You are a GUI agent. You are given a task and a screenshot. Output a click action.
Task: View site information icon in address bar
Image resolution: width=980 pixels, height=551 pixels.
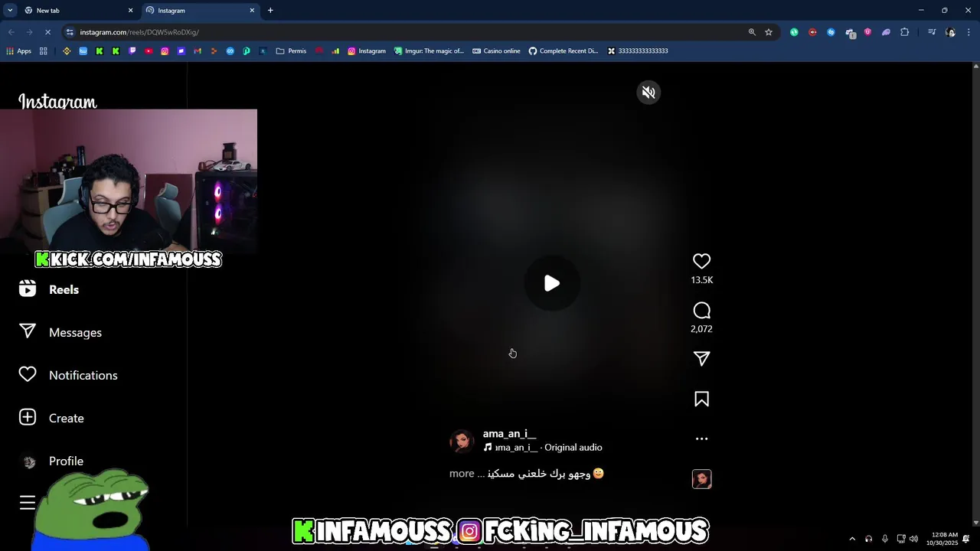coord(70,32)
